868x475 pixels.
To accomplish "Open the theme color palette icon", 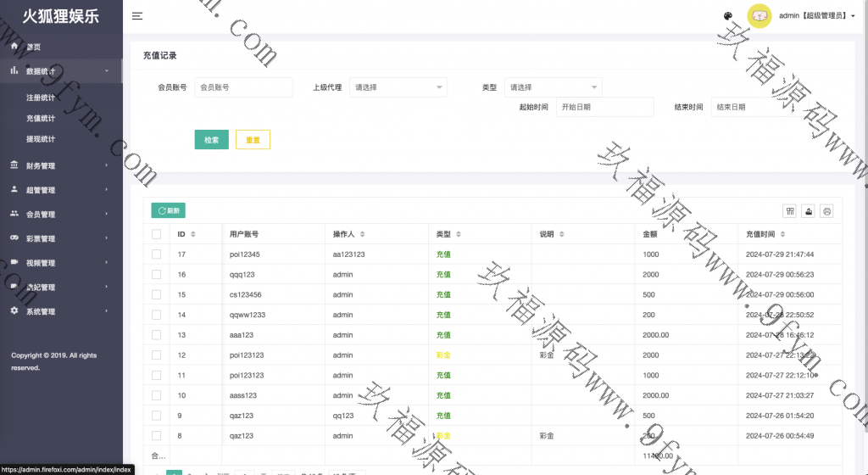I will pos(728,16).
